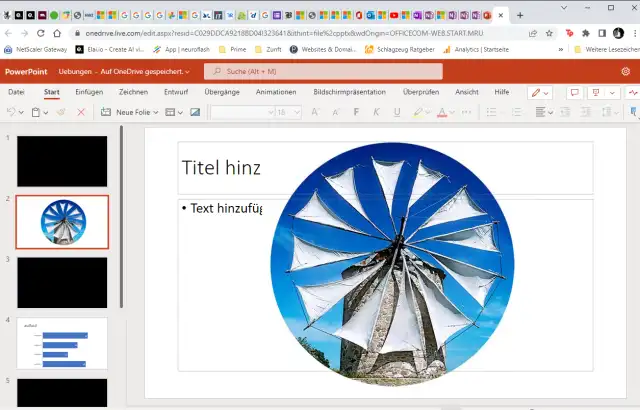Switch to the Einfügen tab
The width and height of the screenshot is (640, 410).
point(89,92)
